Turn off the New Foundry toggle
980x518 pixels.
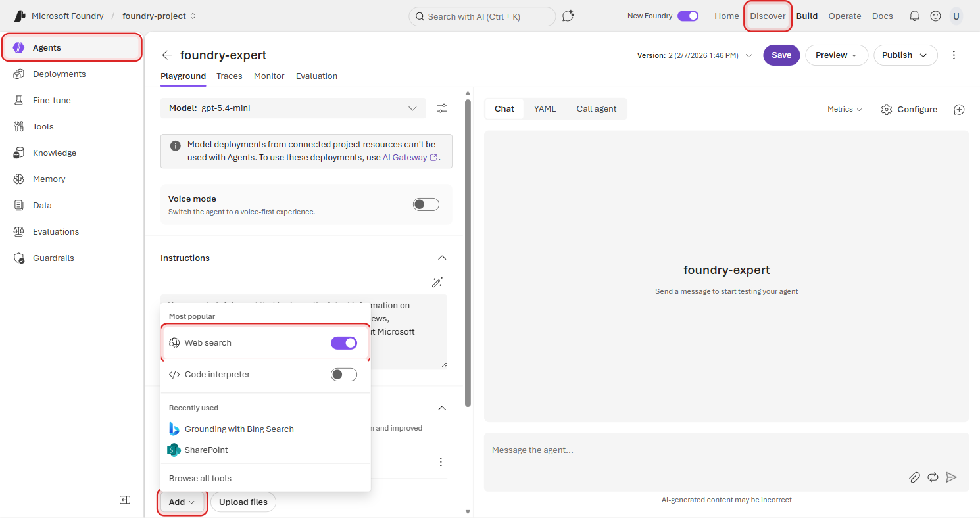point(688,16)
